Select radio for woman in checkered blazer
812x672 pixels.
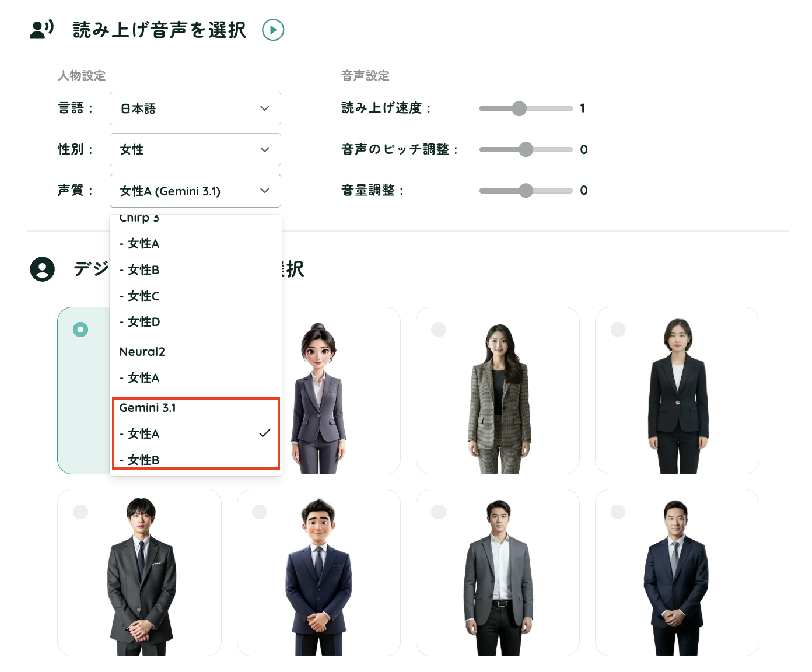439,330
